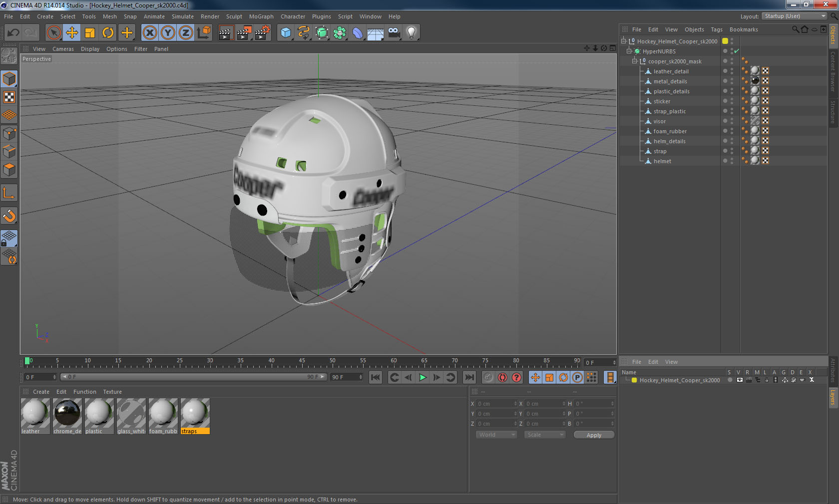Collapse the HyperNURBS tree node

pyautogui.click(x=629, y=51)
